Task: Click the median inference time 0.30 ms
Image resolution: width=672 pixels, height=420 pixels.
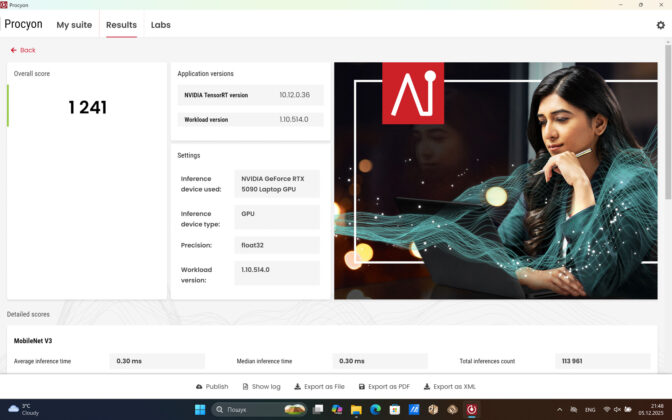Action: pos(380,361)
